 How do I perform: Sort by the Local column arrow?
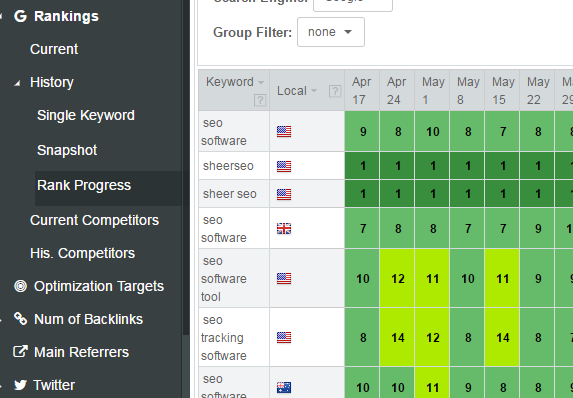(x=314, y=91)
